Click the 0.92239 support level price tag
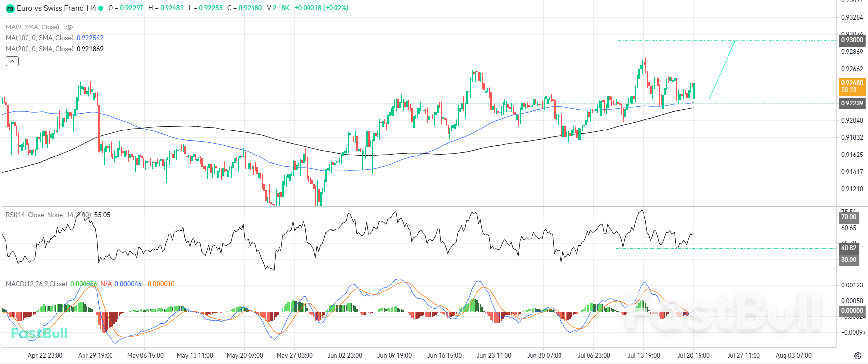Screen dimensions: 868x364 click(852, 103)
